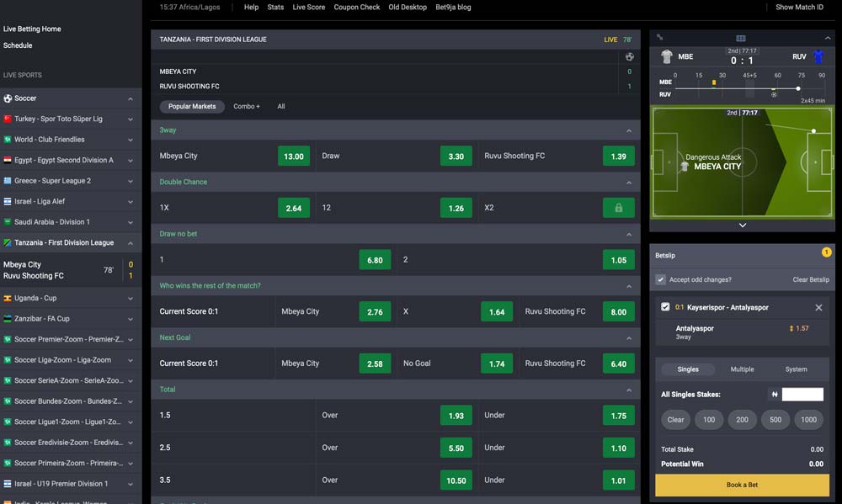Click the Clear stake button
The image size is (842, 504).
(x=675, y=420)
